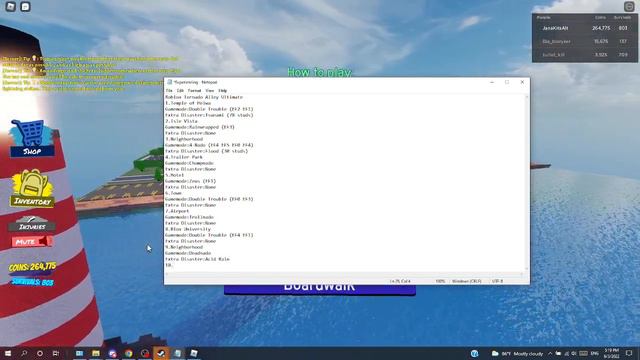Viewport: 640px width, 360px height.
Task: Click the Survivals: 803 counter
Action: 32,282
